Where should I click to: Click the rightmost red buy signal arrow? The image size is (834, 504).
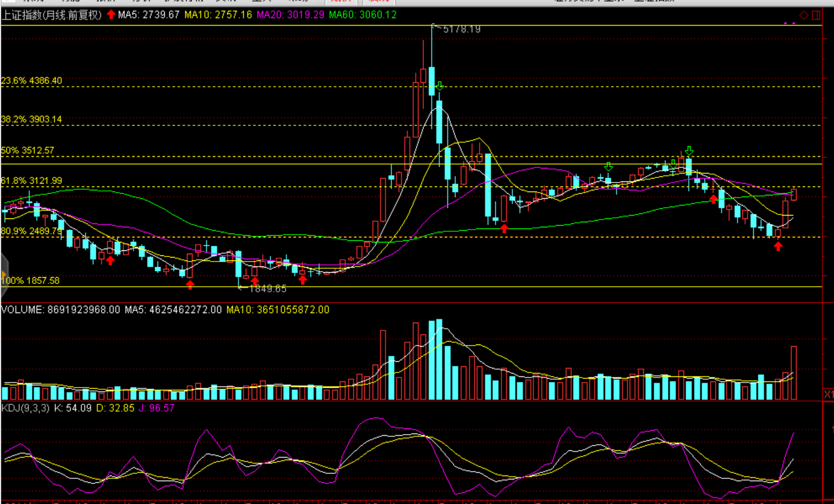click(778, 246)
